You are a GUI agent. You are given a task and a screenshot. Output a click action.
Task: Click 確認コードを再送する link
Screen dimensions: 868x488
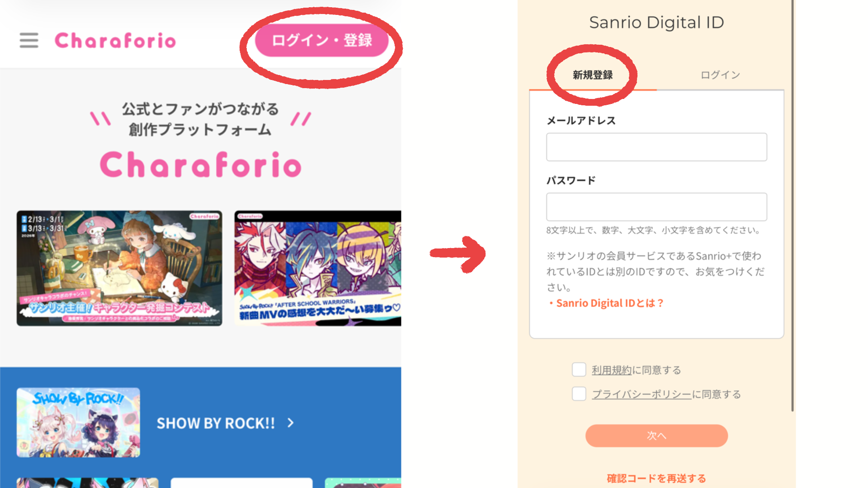(x=656, y=478)
